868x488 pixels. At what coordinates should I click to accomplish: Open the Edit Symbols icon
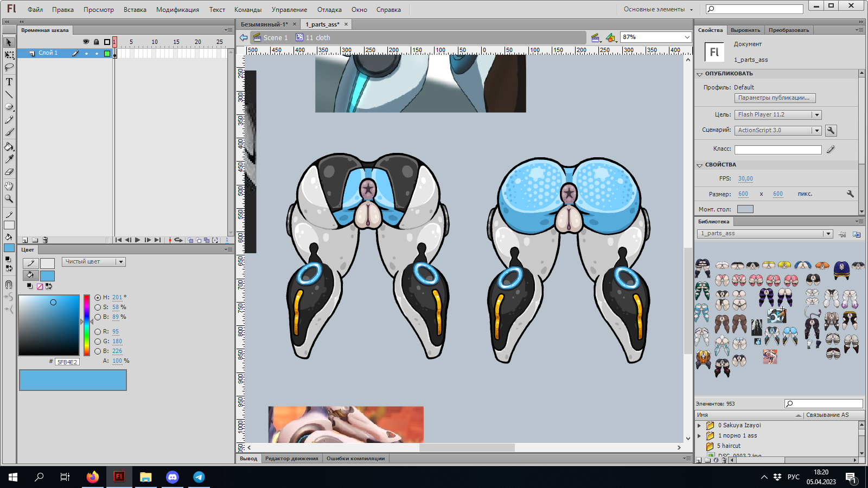pyautogui.click(x=611, y=37)
